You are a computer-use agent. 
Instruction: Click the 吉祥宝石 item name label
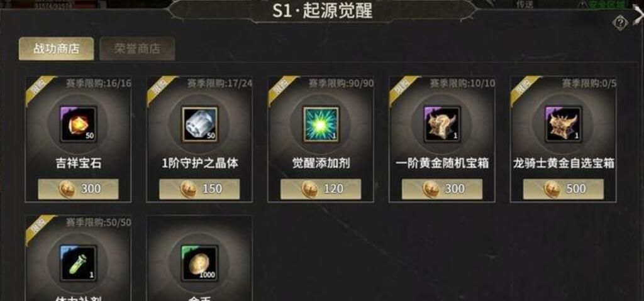[x=78, y=163]
